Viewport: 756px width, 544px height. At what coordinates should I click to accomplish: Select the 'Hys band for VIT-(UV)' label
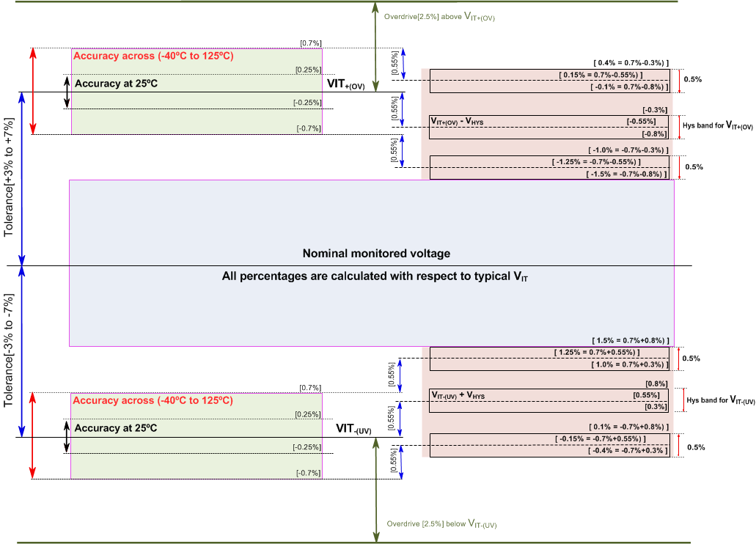720,400
